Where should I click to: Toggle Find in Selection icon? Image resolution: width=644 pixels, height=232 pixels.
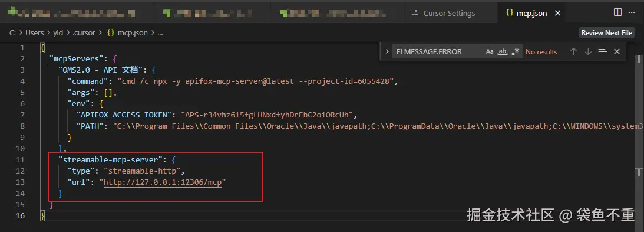602,51
